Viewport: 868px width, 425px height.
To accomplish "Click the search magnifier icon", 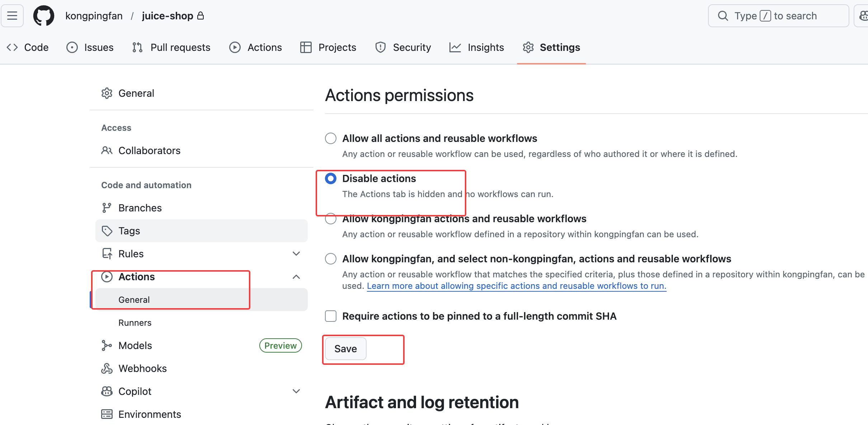I will pos(723,16).
